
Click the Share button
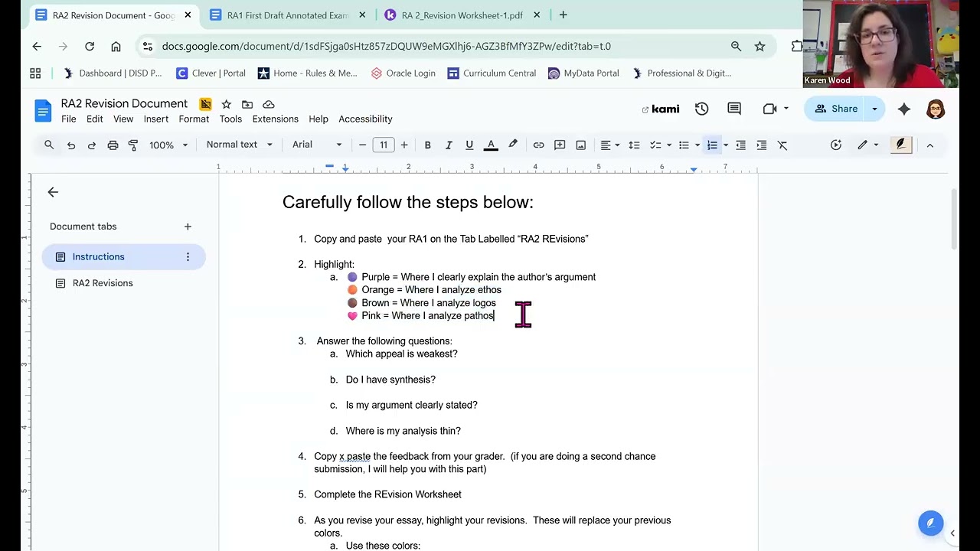[835, 109]
